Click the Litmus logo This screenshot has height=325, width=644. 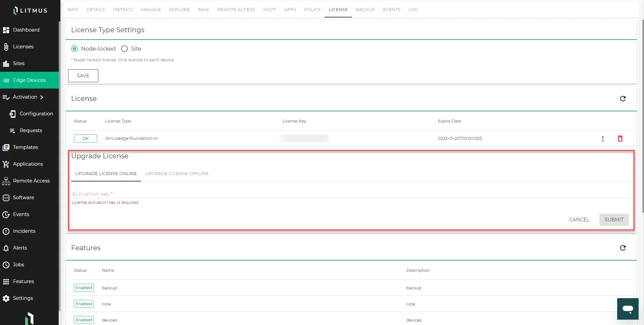point(30,10)
